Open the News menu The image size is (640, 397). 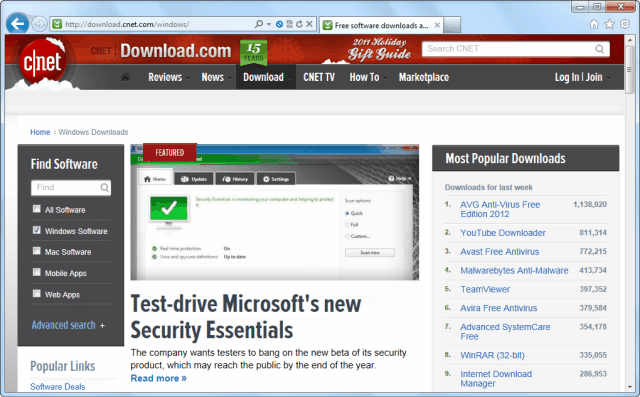click(216, 77)
